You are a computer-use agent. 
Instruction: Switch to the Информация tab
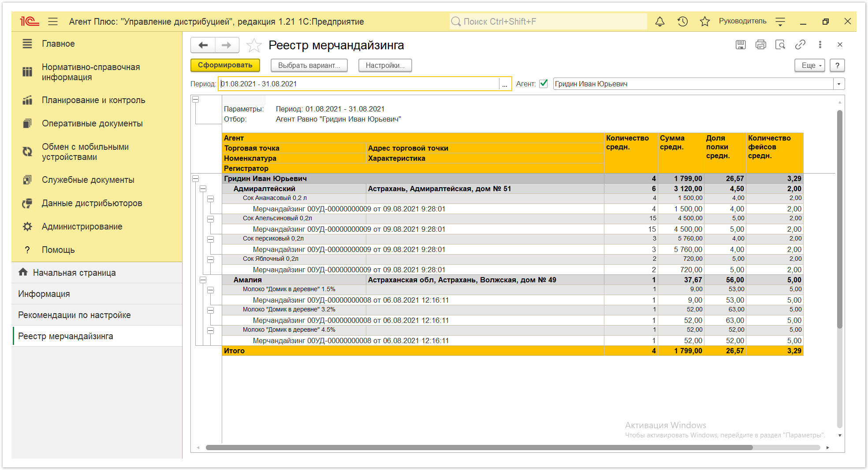tap(97, 294)
